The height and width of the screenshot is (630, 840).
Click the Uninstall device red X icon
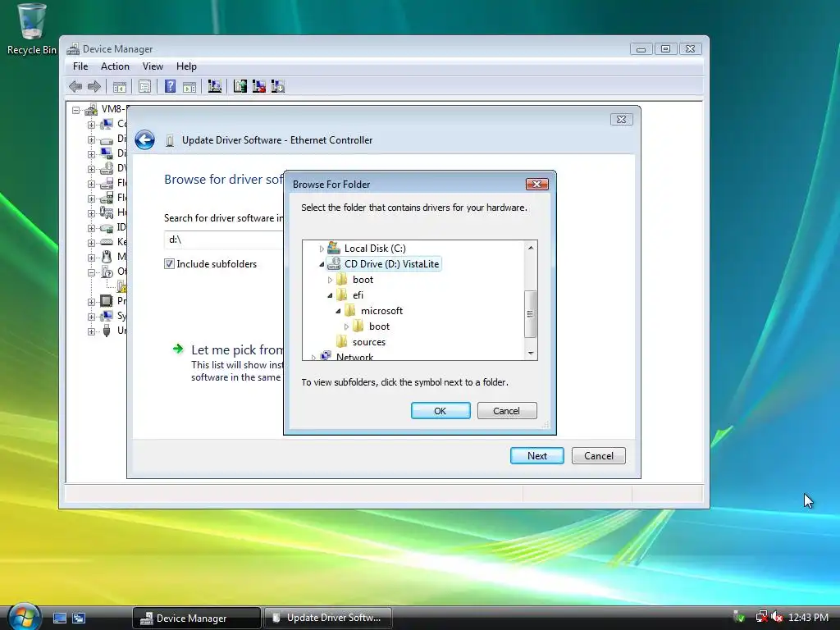coord(258,86)
